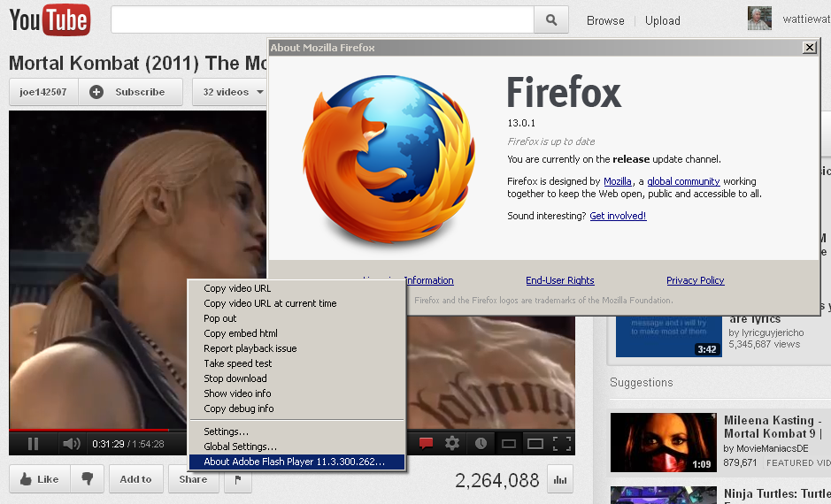Click the Add to button
The image size is (831, 504).
point(135,479)
